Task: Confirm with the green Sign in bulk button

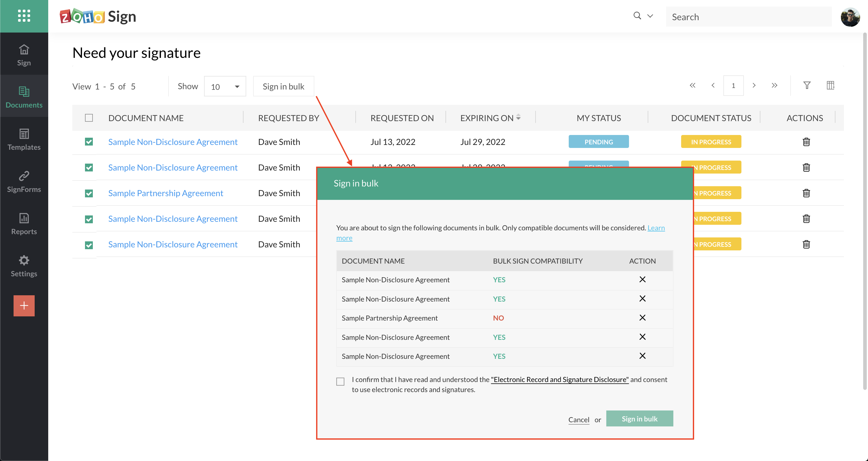Action: coord(639,419)
